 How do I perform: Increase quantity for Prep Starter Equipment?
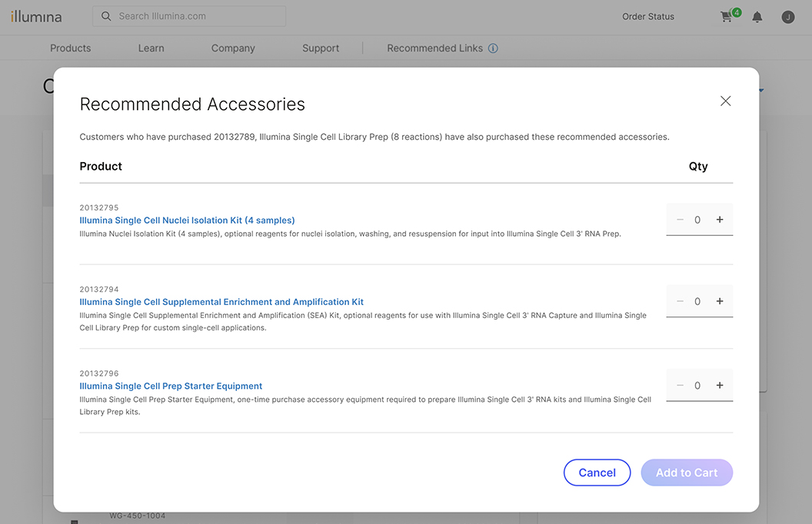(720, 386)
